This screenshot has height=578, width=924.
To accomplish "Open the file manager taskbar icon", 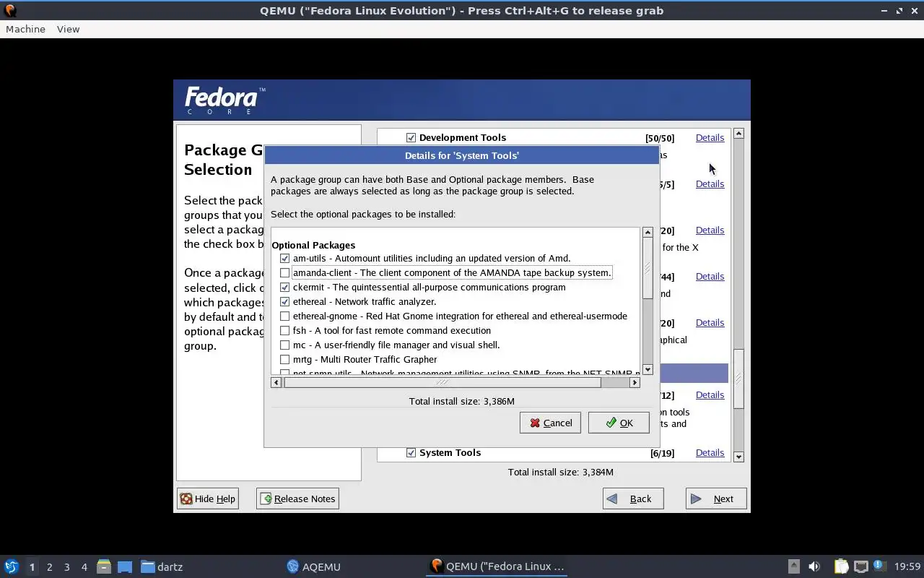I will pos(104,566).
